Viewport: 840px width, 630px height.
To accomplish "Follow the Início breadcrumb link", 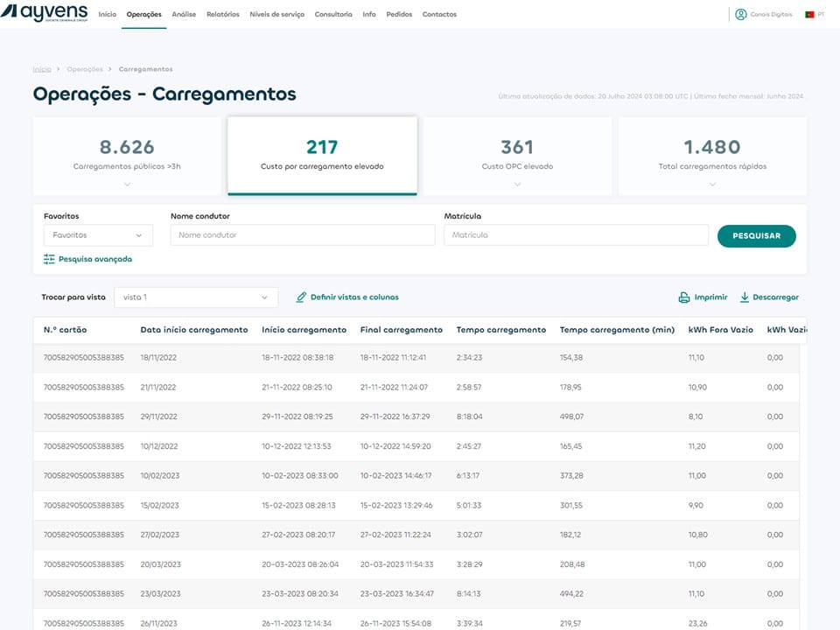I will click(42, 69).
